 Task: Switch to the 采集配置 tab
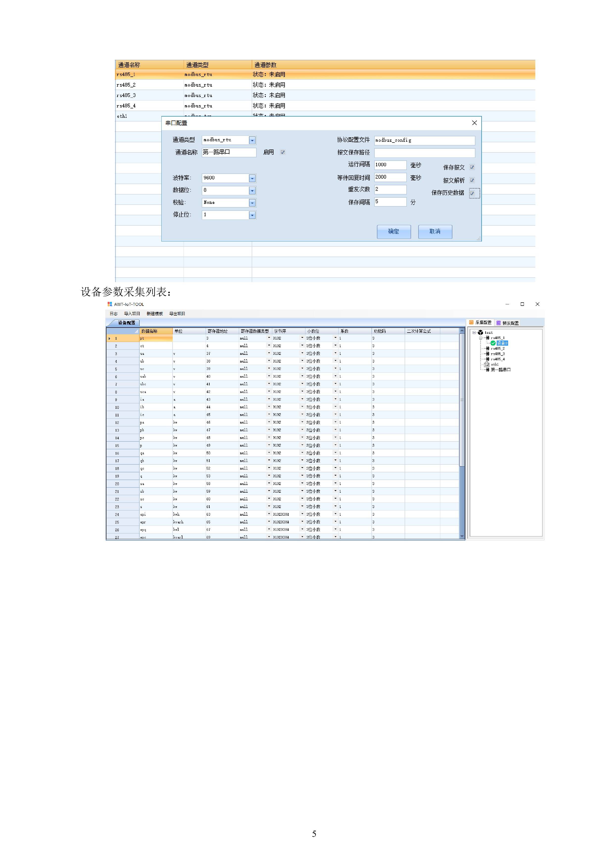tap(481, 322)
